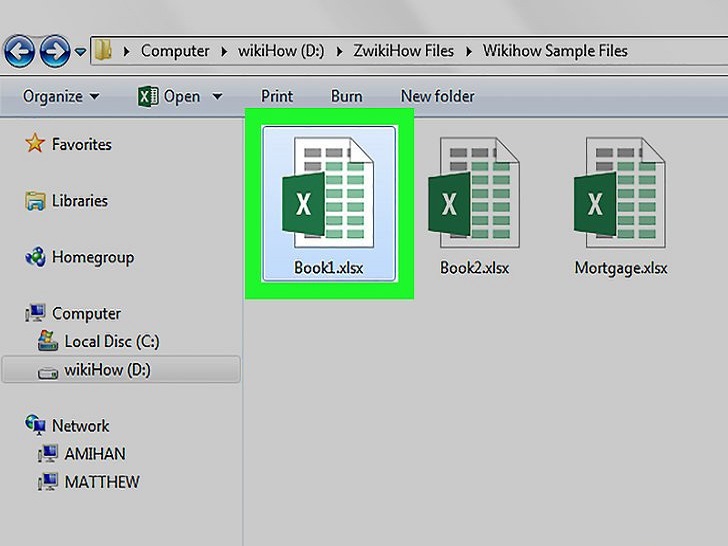728x546 pixels.
Task: Open recent locations dropdown beside Forward arrow
Action: (80, 52)
